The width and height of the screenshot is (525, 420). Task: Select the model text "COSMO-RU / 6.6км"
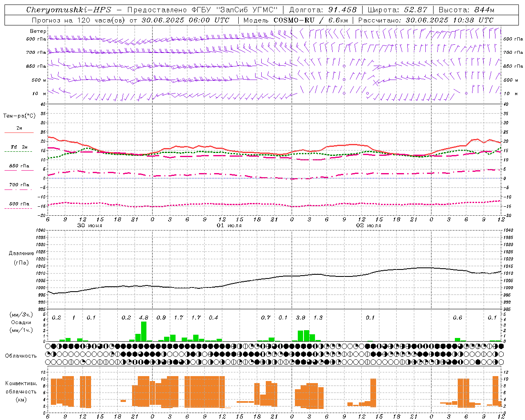pyautogui.click(x=311, y=20)
